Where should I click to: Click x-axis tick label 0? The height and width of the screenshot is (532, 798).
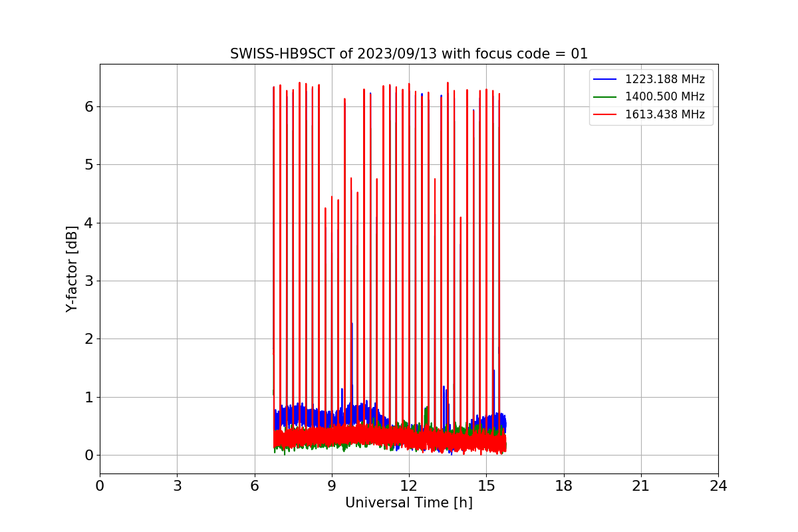coord(100,486)
